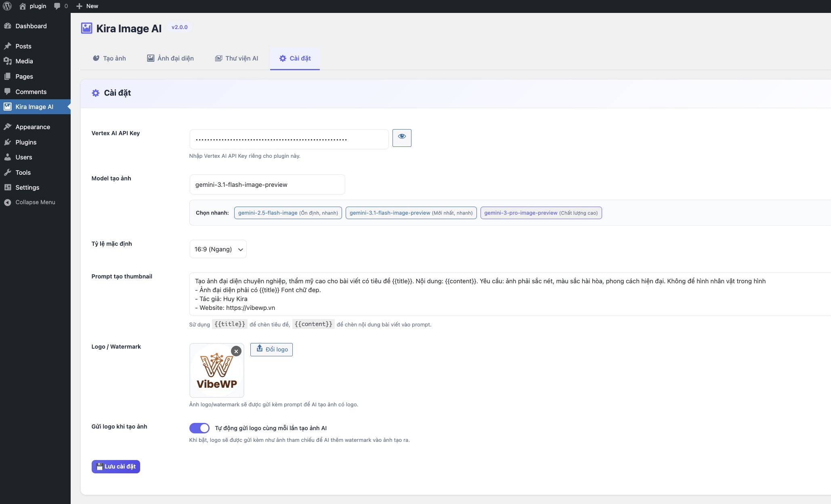Open the WordPress logo menu
The image size is (831, 504).
click(x=7, y=6)
